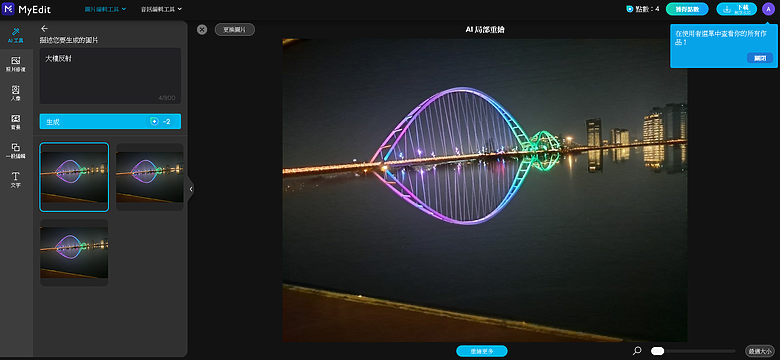Select the second generated result thumbnail
This screenshot has width=780, height=360.
[x=150, y=177]
